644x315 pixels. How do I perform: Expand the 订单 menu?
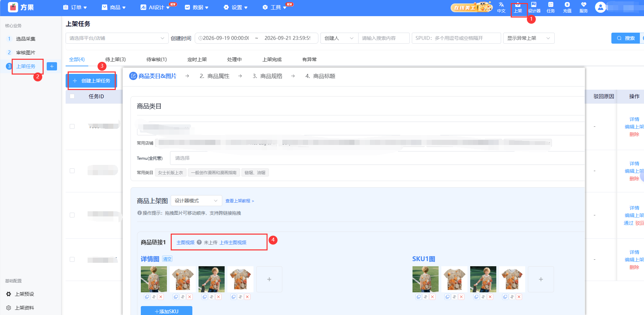(x=75, y=7)
